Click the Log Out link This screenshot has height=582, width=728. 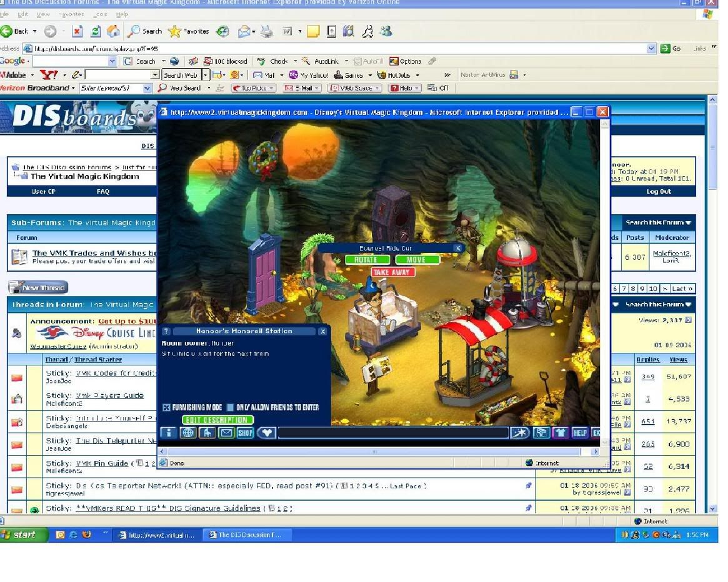click(x=659, y=192)
